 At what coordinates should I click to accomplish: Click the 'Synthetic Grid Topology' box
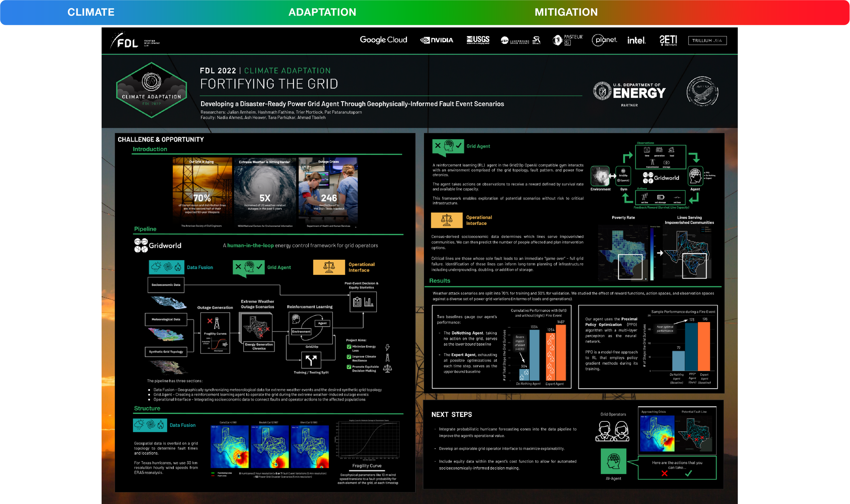(166, 352)
